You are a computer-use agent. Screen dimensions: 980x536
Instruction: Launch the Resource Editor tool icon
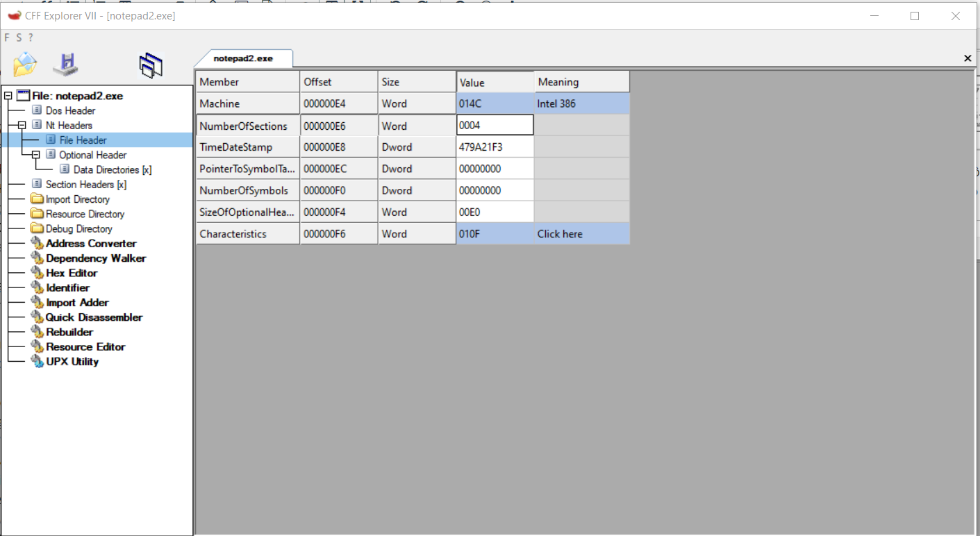pos(38,346)
